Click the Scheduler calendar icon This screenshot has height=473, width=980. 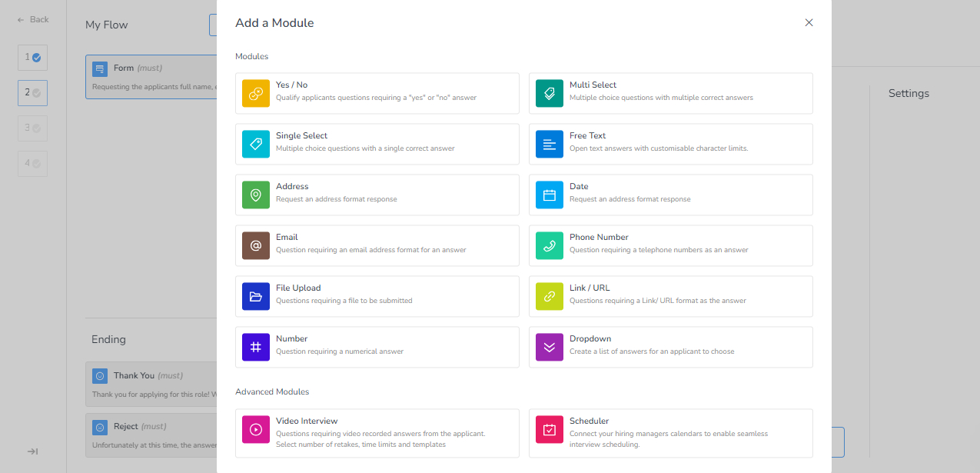pyautogui.click(x=550, y=429)
